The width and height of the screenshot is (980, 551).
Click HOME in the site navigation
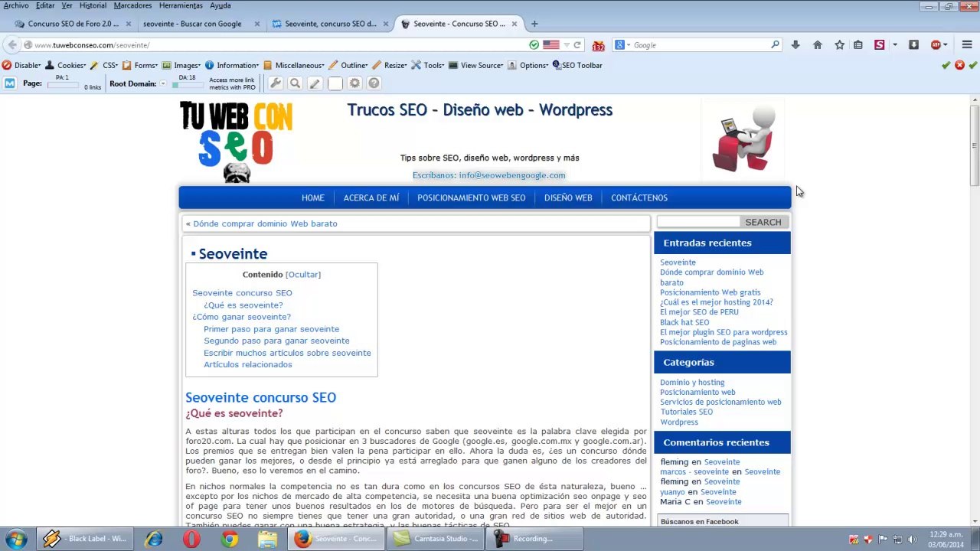(x=313, y=198)
